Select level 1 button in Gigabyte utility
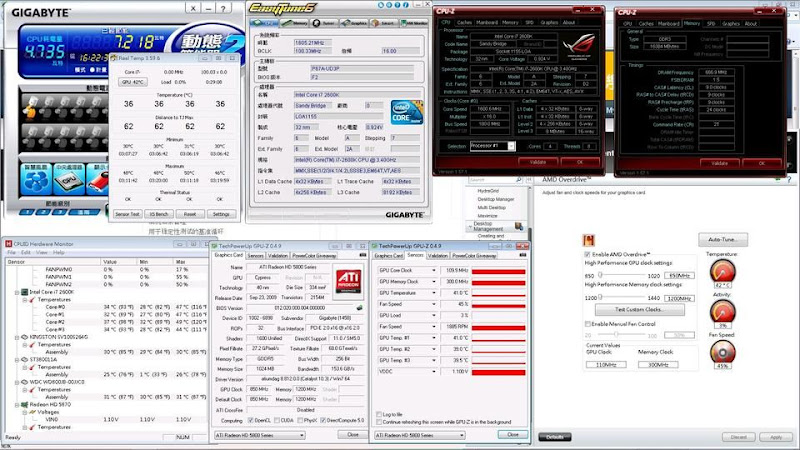 27,212
